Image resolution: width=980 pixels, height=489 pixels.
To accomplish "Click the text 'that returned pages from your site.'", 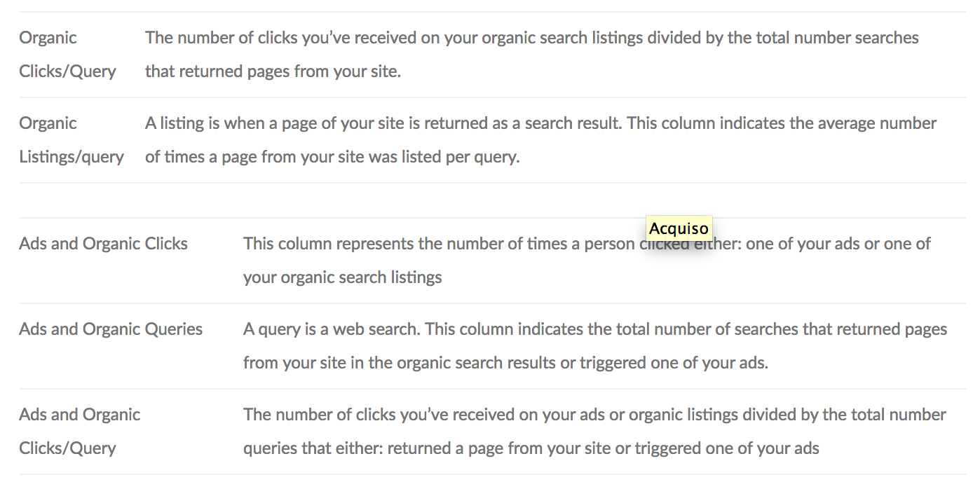I will click(273, 71).
